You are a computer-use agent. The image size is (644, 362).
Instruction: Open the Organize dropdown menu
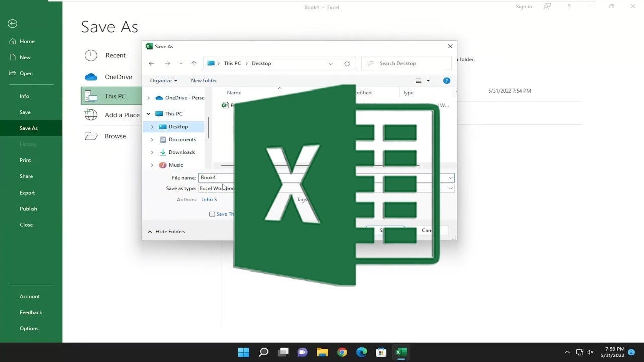tap(164, 81)
